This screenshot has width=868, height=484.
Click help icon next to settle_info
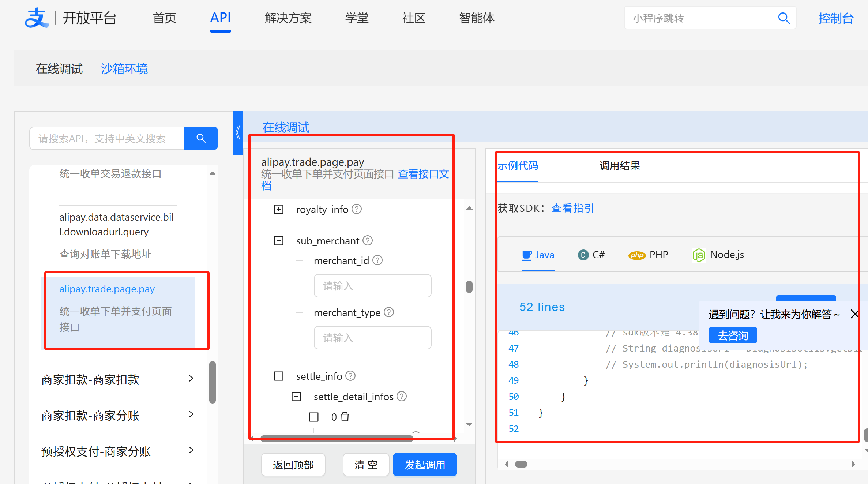click(350, 376)
